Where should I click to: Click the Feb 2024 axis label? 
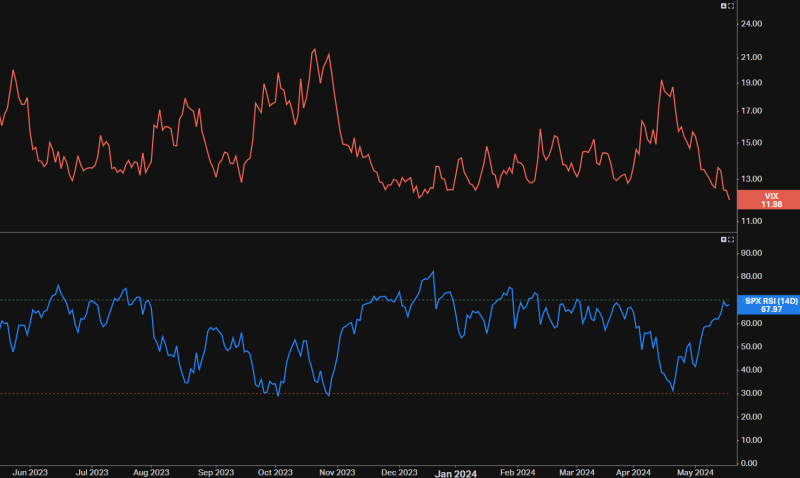click(516, 471)
